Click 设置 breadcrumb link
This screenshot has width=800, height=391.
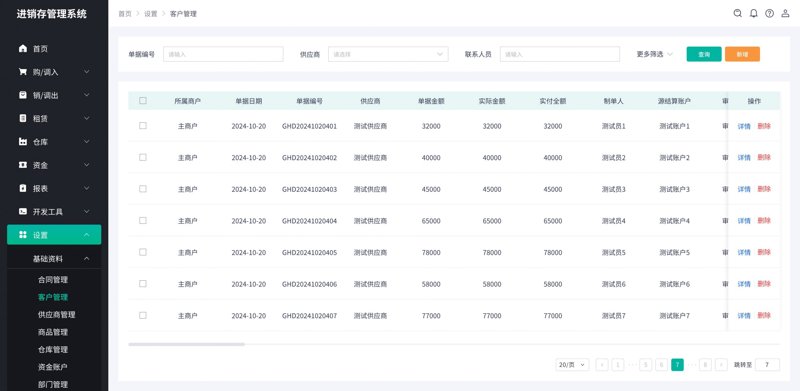(x=151, y=14)
